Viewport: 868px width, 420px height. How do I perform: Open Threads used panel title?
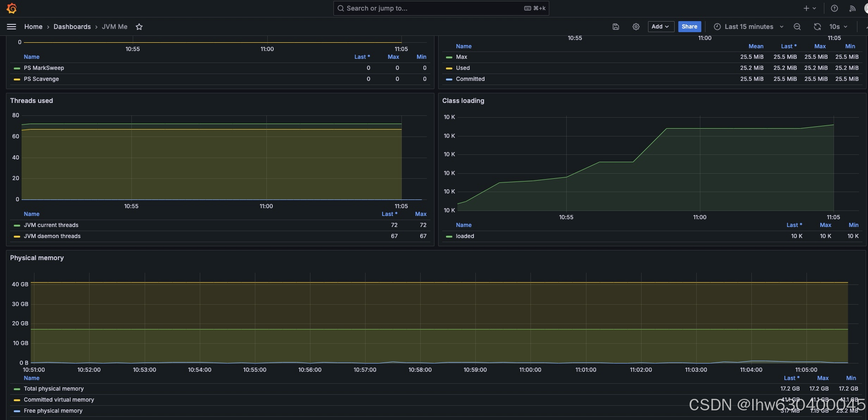coord(32,101)
